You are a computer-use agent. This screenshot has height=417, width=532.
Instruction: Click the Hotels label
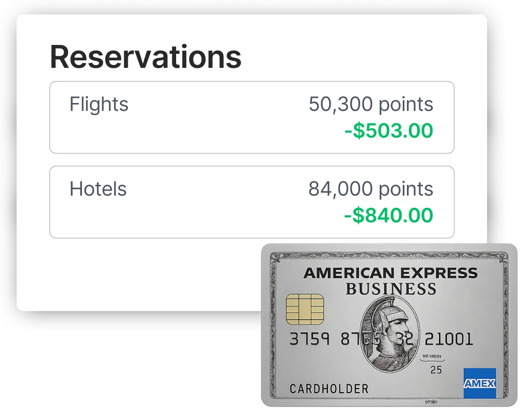click(98, 189)
